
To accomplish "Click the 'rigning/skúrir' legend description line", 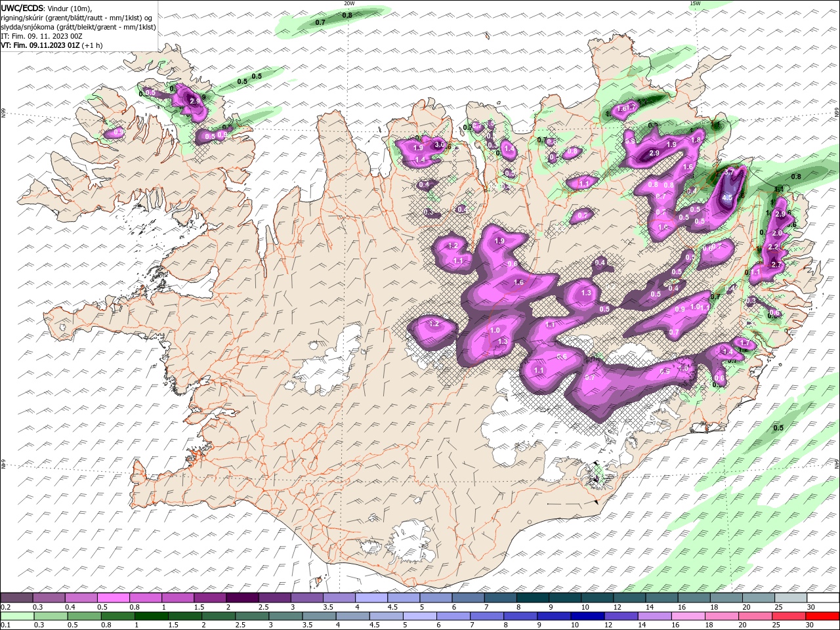I will click(x=76, y=18).
